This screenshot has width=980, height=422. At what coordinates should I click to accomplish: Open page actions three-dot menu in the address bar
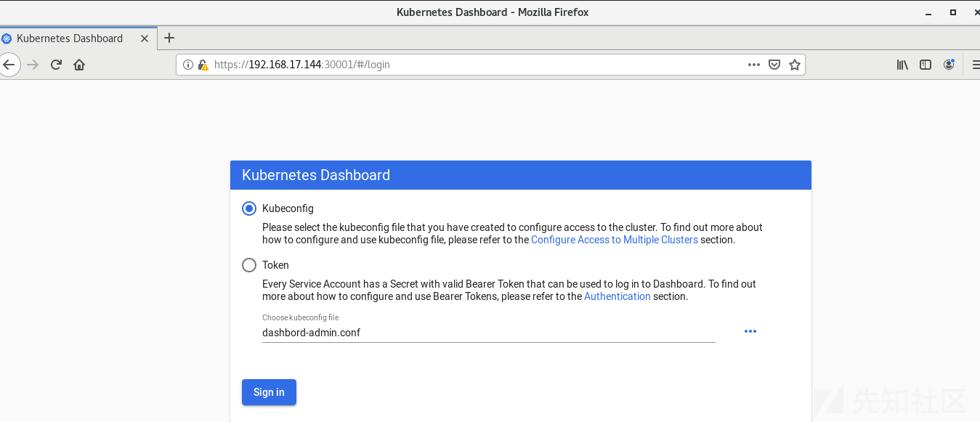tap(754, 65)
